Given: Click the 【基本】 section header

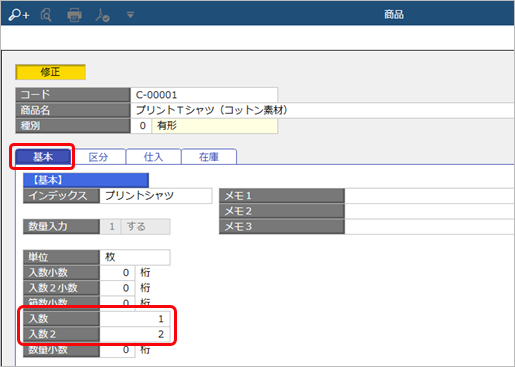Looking at the screenshot, I should click(86, 180).
